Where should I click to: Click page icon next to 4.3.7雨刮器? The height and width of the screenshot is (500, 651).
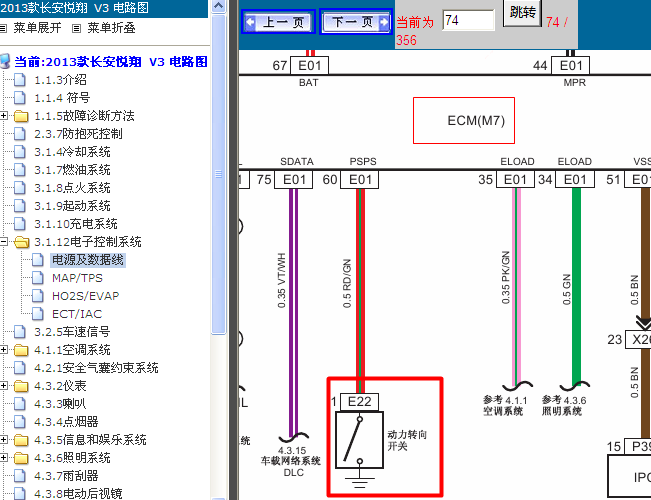coord(20,475)
